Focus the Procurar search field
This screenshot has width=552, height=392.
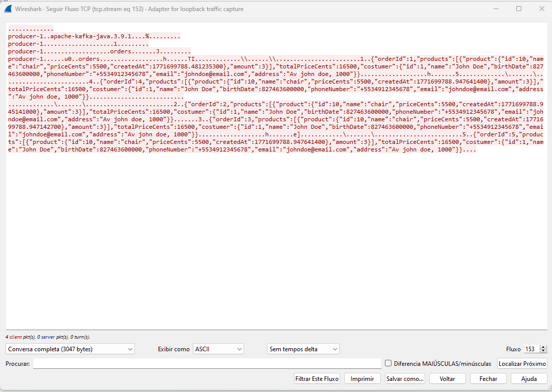click(x=207, y=363)
